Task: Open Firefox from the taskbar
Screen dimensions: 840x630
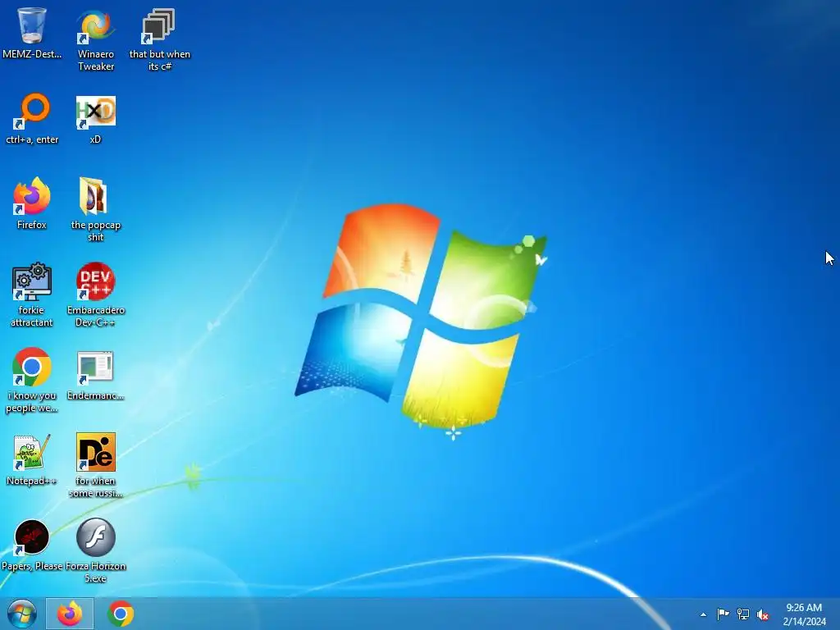Action: (x=70, y=614)
